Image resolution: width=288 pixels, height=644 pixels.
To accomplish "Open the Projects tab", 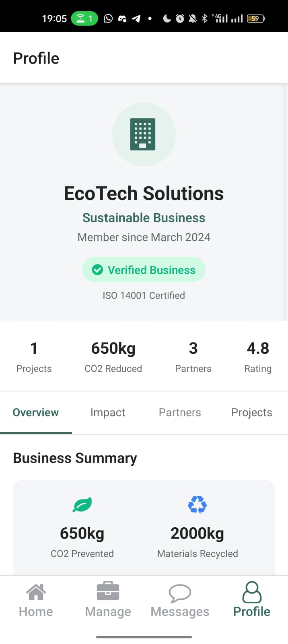I will [x=252, y=413].
